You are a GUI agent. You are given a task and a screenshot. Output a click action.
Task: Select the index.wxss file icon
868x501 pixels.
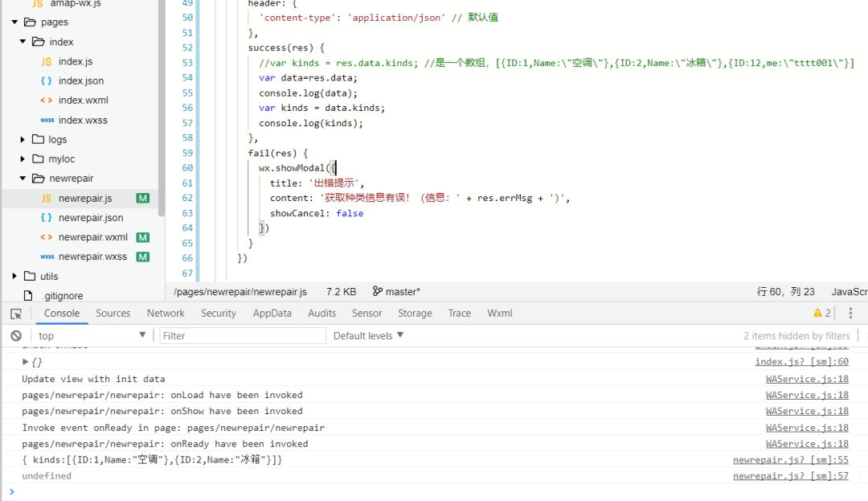(x=47, y=120)
